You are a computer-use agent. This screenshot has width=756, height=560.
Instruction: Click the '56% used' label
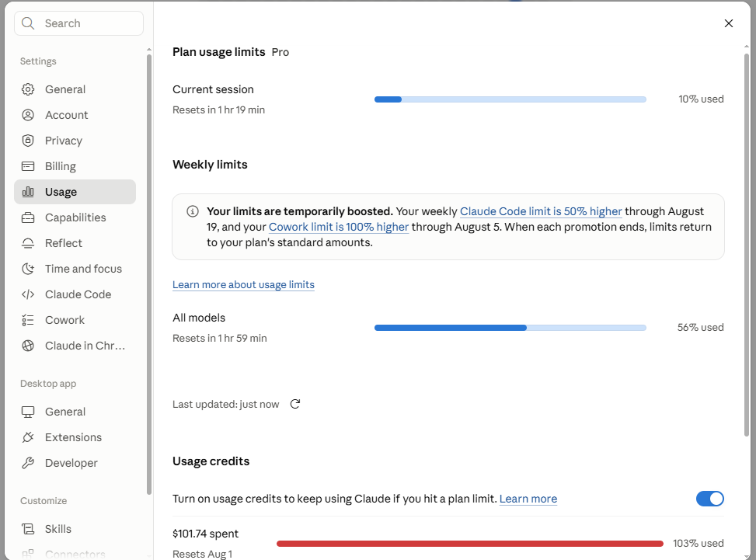point(700,327)
